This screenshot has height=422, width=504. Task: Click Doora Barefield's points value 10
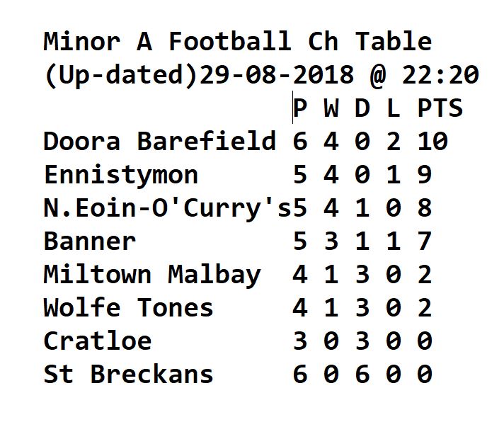point(433,141)
